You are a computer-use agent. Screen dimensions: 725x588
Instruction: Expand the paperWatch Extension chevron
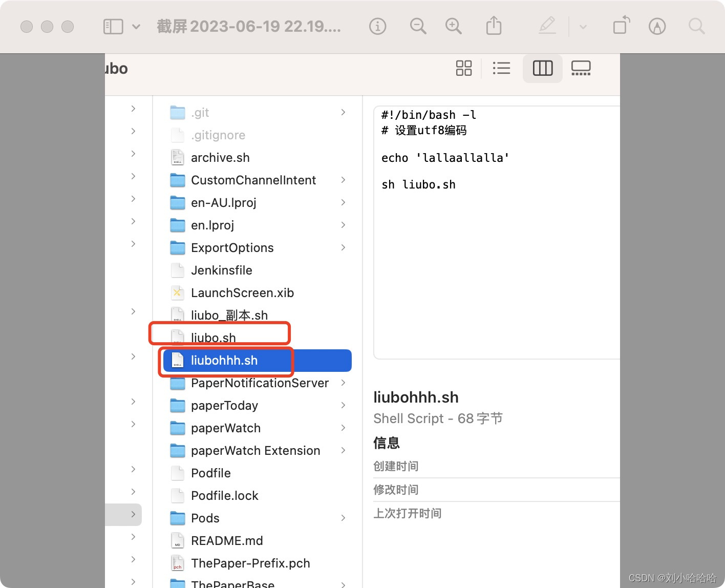343,450
